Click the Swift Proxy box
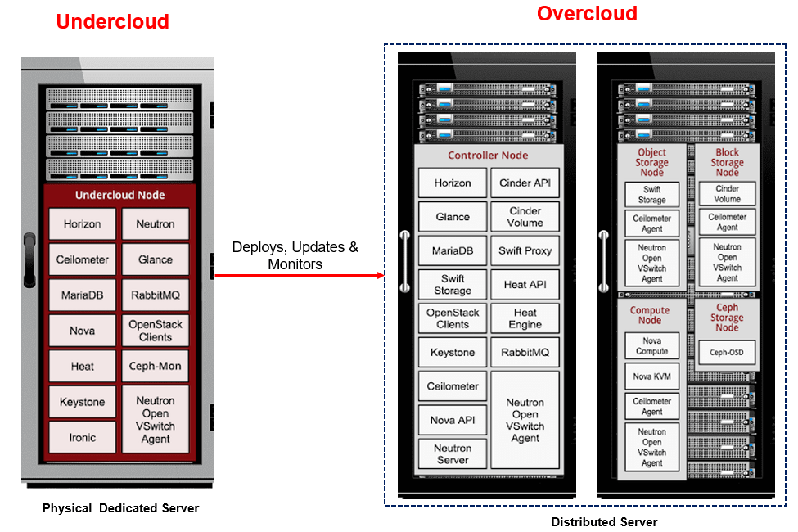Image resolution: width=798 pixels, height=532 pixels. pyautogui.click(x=525, y=250)
